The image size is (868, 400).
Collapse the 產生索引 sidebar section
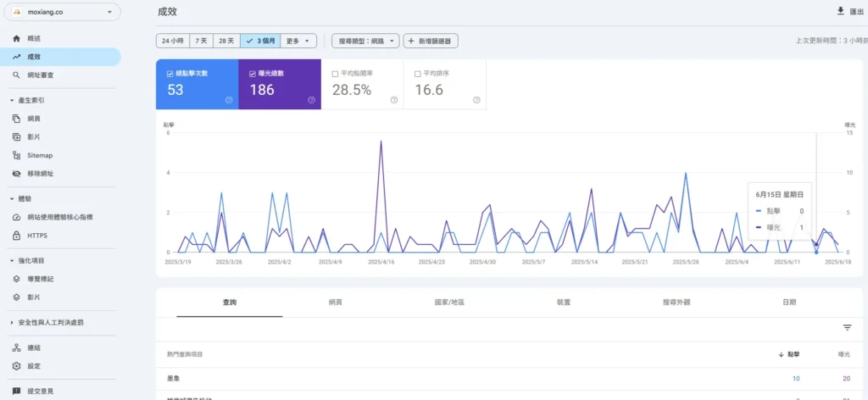point(9,100)
